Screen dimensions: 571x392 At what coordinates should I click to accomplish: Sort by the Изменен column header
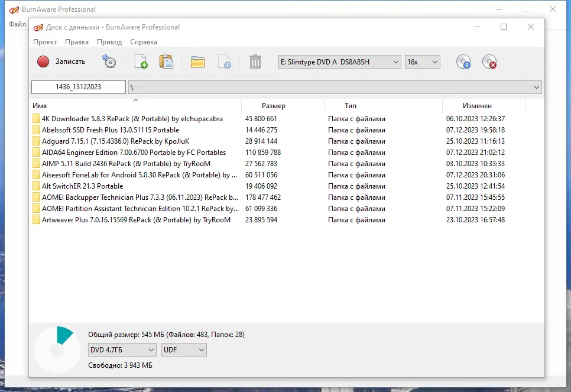pos(484,106)
